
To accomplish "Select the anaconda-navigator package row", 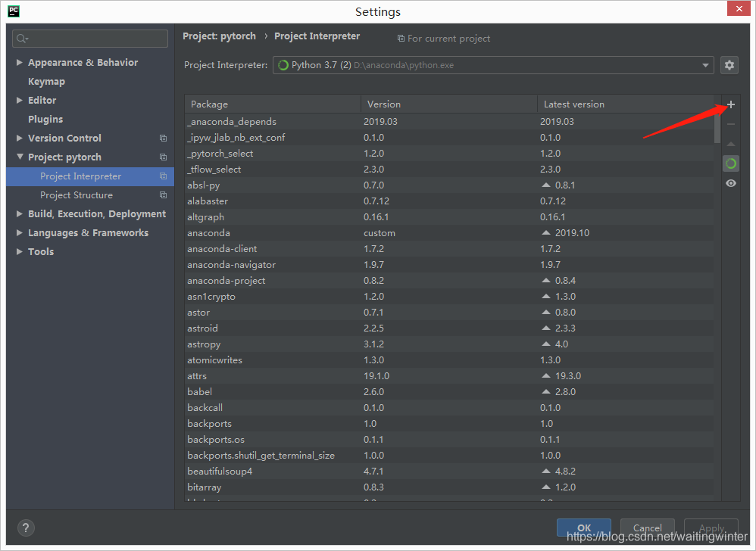I will (x=449, y=264).
